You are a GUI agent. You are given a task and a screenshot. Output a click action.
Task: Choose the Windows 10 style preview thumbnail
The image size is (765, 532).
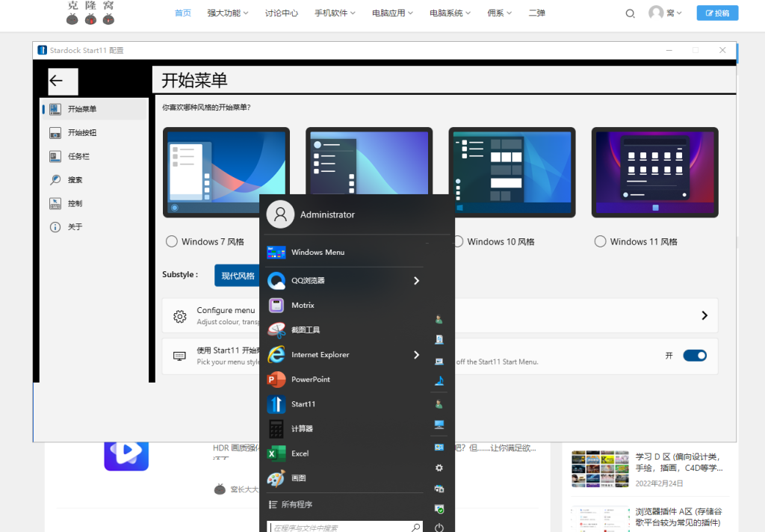tap(512, 173)
